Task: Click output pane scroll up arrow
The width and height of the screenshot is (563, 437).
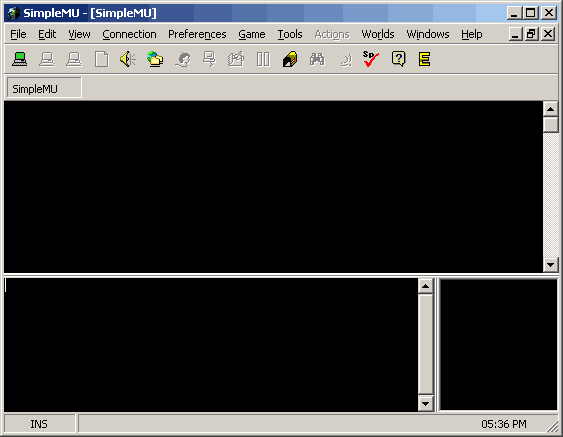Action: tap(550, 109)
